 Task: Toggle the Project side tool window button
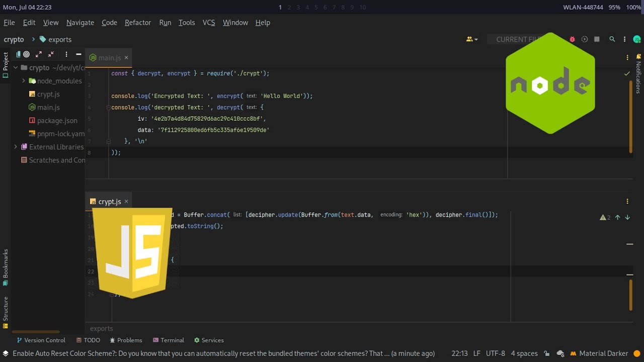pyautogui.click(x=6, y=65)
